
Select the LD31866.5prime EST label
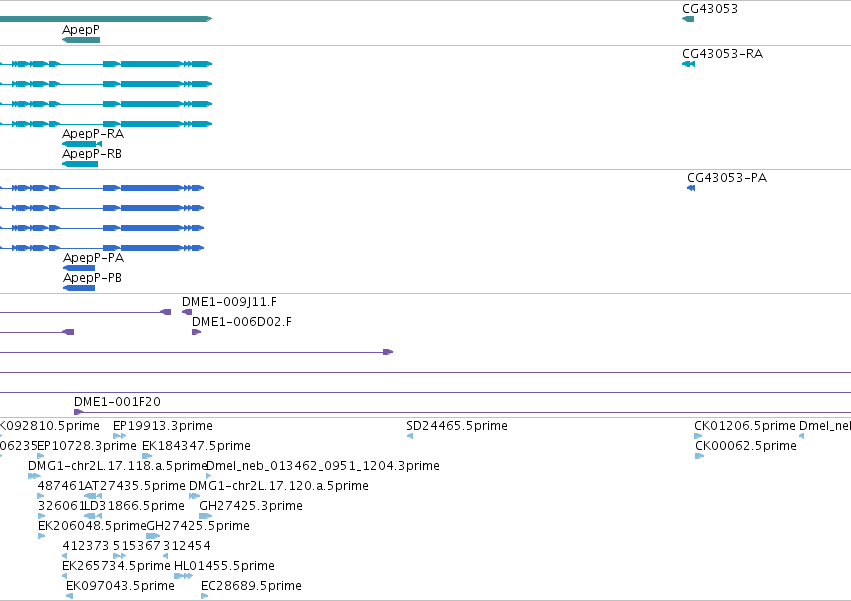point(135,506)
